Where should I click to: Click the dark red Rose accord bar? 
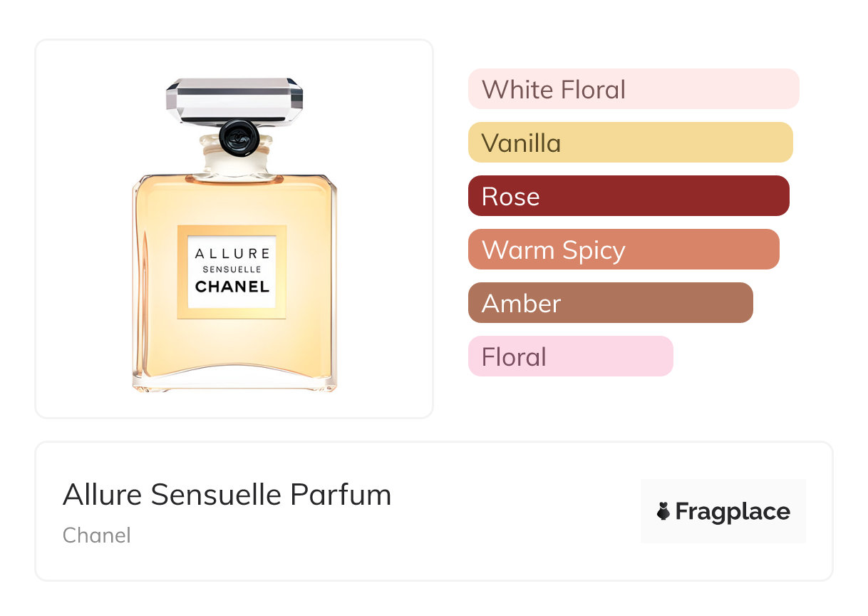click(x=628, y=196)
